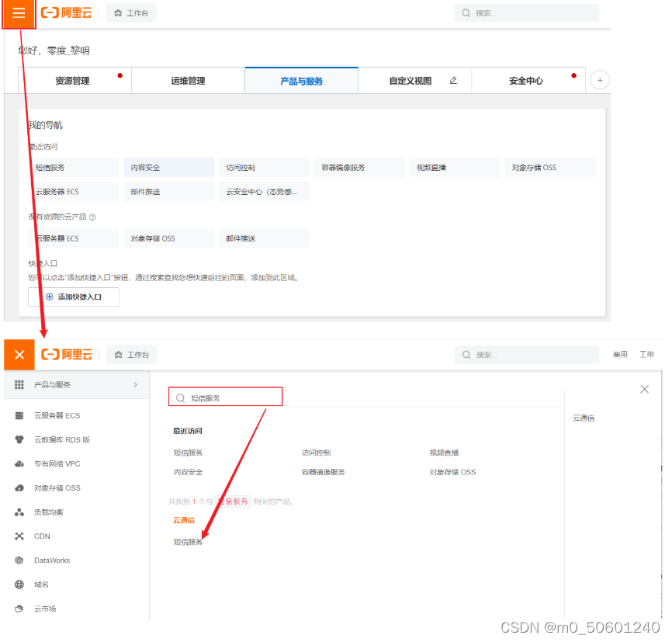
Task: Click the 云市场 sidebar icon
Action: click(x=19, y=609)
